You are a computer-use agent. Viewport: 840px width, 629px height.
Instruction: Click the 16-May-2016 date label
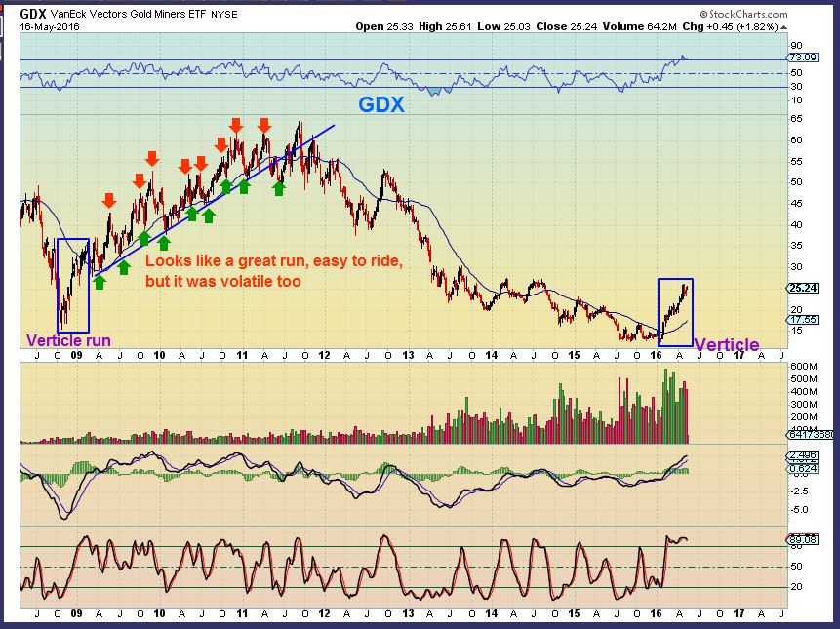click(50, 26)
